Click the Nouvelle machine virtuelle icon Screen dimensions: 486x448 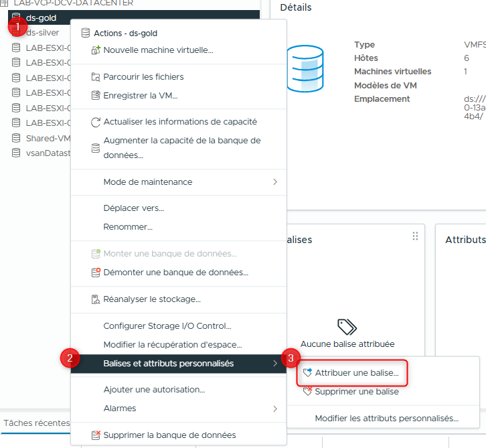point(96,50)
